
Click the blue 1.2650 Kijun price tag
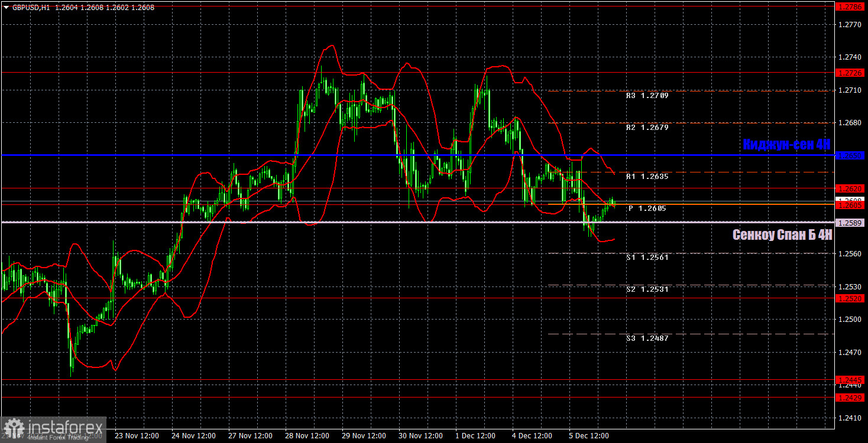850,155
